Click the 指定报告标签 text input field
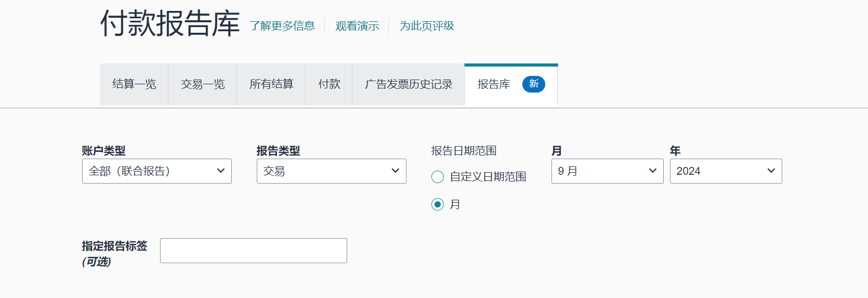 [x=254, y=251]
